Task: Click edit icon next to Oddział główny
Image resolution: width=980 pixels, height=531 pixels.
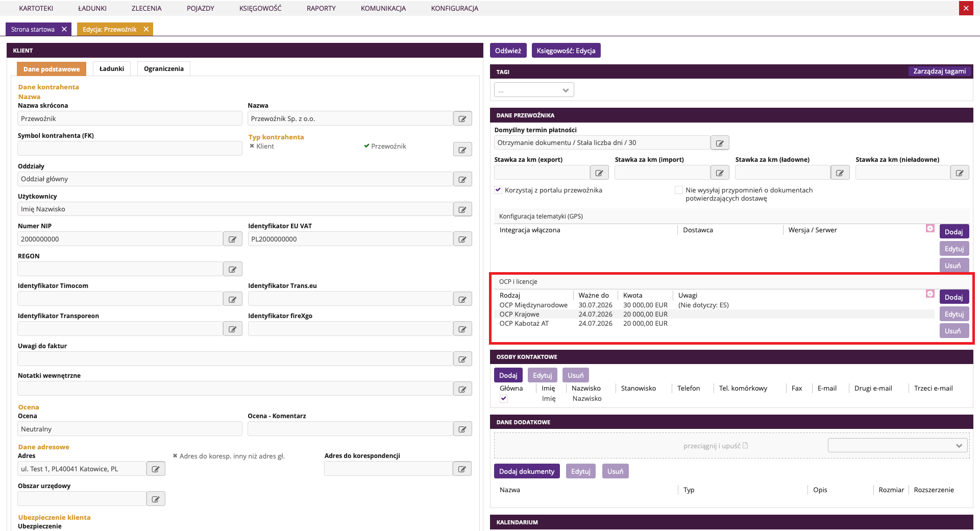Action: [x=462, y=179]
